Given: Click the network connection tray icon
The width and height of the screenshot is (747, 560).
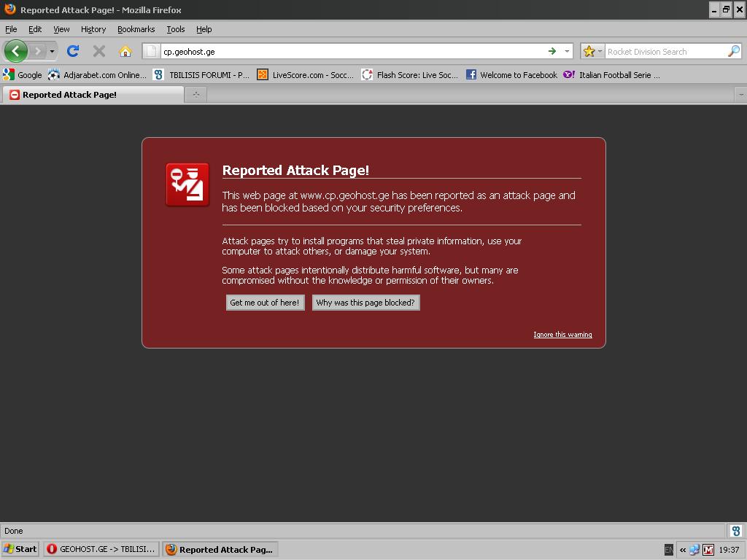Looking at the screenshot, I should click(694, 550).
